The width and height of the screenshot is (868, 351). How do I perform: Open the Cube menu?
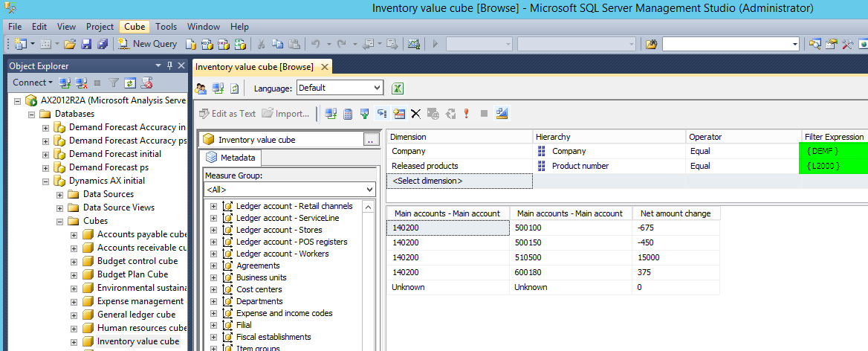point(135,26)
